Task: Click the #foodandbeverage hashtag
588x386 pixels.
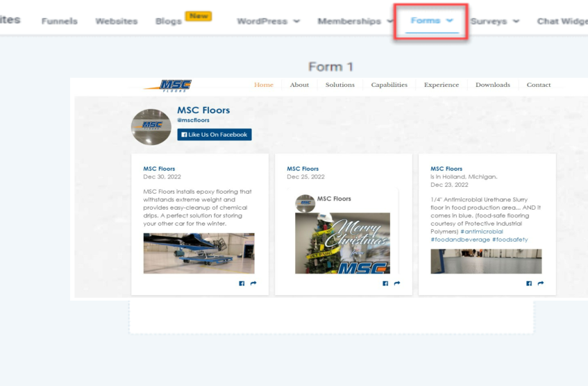Action: pyautogui.click(x=460, y=240)
